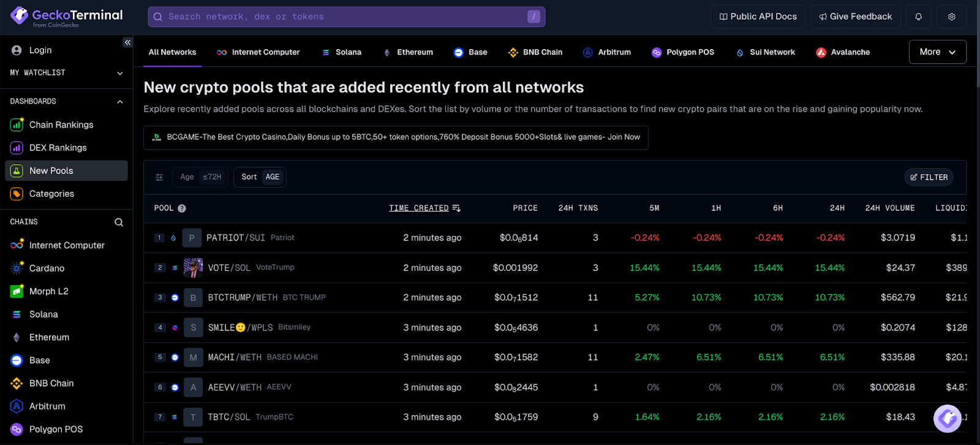Screen dimensions: 980x445
Task: Click the table settings sliders icon
Action: pyautogui.click(x=159, y=177)
